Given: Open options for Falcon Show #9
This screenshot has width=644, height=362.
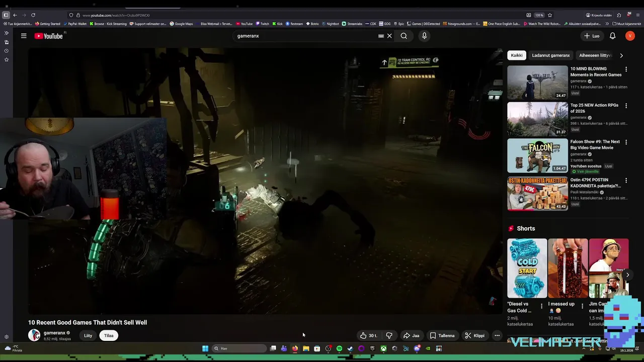Looking at the screenshot, I should 626,142.
